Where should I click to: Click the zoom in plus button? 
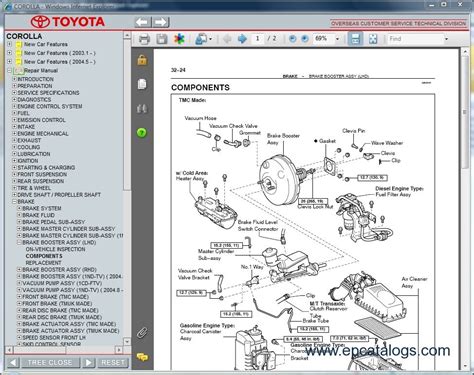click(x=305, y=39)
